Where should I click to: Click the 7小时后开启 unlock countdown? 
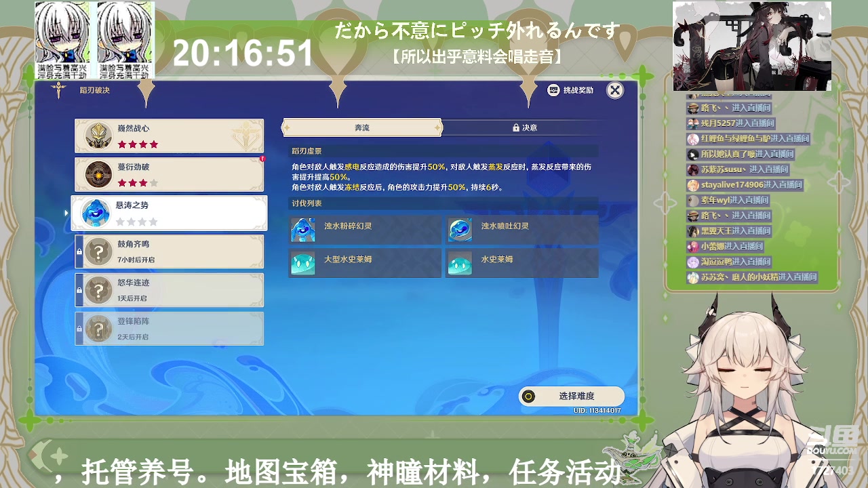(x=136, y=260)
